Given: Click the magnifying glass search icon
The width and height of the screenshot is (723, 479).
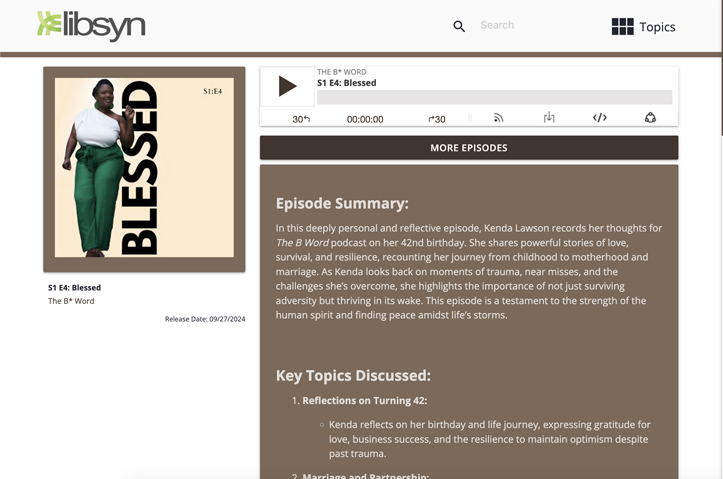Looking at the screenshot, I should pos(459,26).
